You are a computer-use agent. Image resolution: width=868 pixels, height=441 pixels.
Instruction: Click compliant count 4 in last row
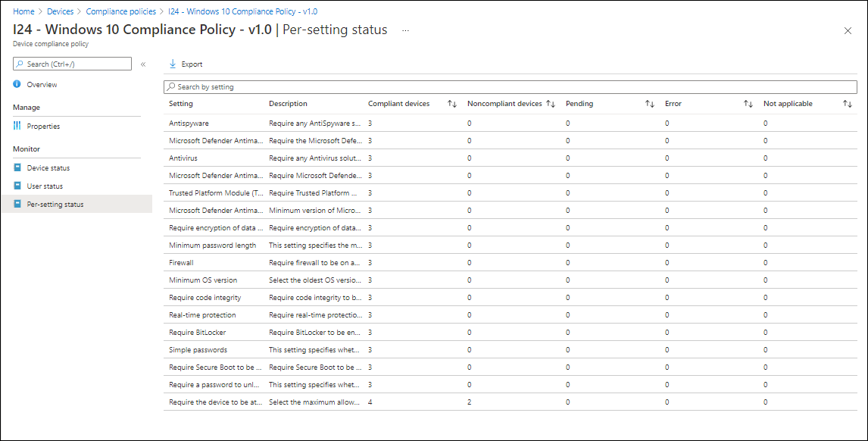(x=370, y=402)
